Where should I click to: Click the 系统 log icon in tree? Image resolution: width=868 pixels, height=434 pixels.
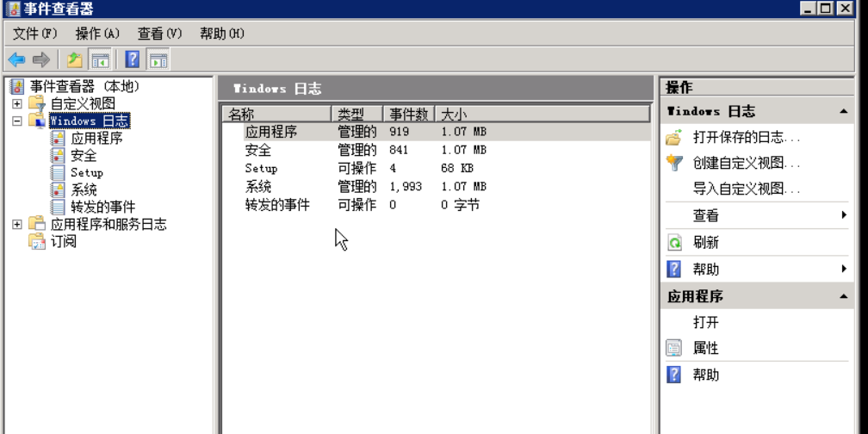[58, 189]
